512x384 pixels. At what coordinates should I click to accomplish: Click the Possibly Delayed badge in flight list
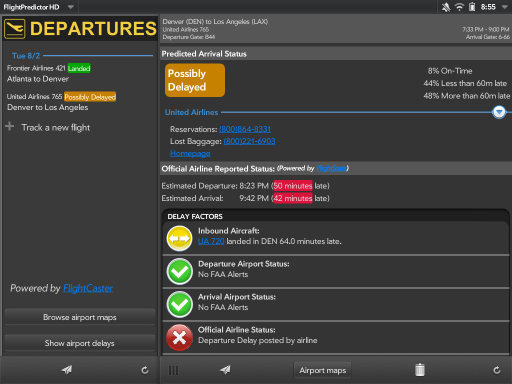(x=90, y=97)
